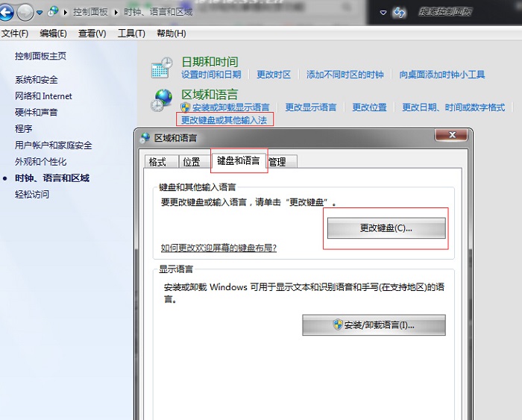This screenshot has width=522, height=420.
Task: Close the 区域和语言 dialog
Action: click(452, 135)
